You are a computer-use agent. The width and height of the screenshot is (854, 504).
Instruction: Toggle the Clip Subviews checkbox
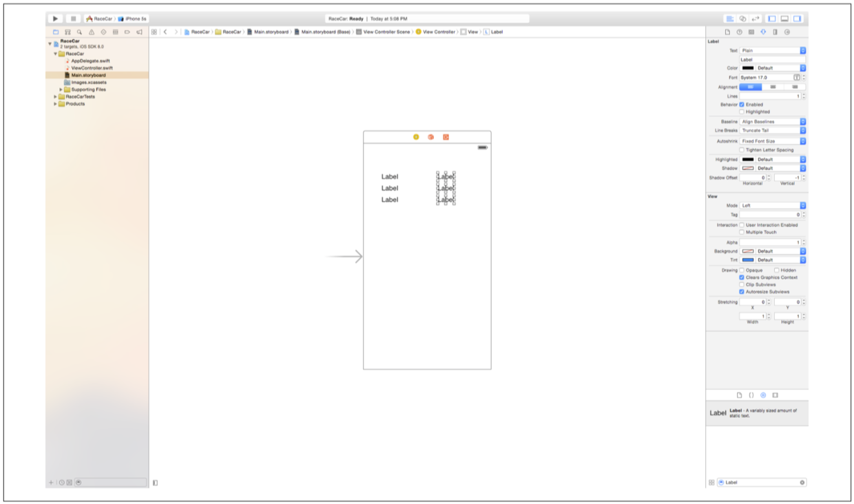[x=742, y=284]
